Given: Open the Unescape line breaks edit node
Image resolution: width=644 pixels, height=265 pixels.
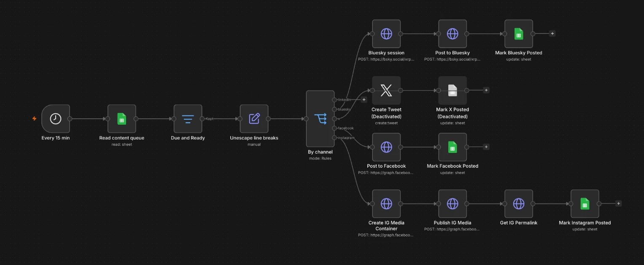Looking at the screenshot, I should click(x=254, y=119).
